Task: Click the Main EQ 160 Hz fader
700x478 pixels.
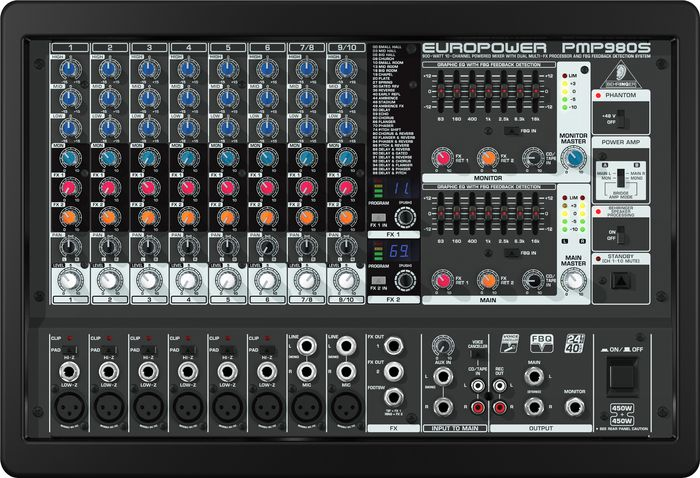Action: pyautogui.click(x=456, y=214)
